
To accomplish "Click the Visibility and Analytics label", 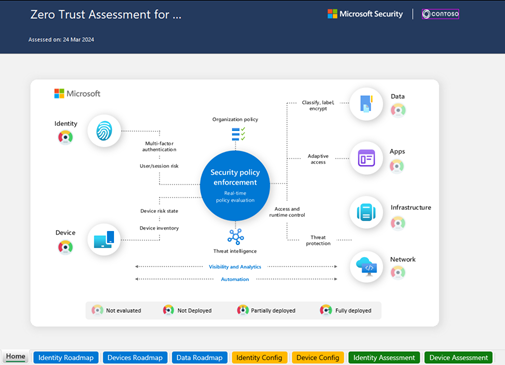I will 235,267.
